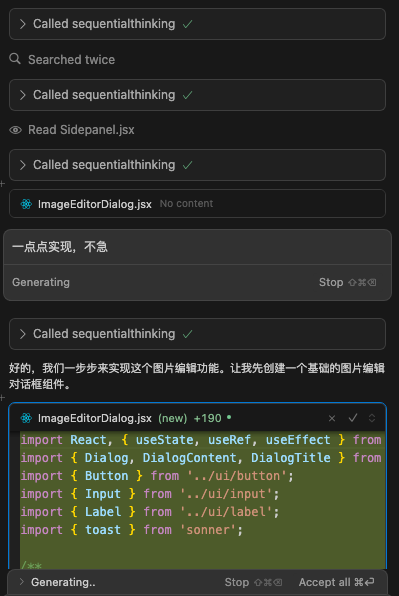Image resolution: width=399 pixels, height=596 pixels.
Task: Open the Read Sidepanel.jsx entry
Action: (x=81, y=130)
